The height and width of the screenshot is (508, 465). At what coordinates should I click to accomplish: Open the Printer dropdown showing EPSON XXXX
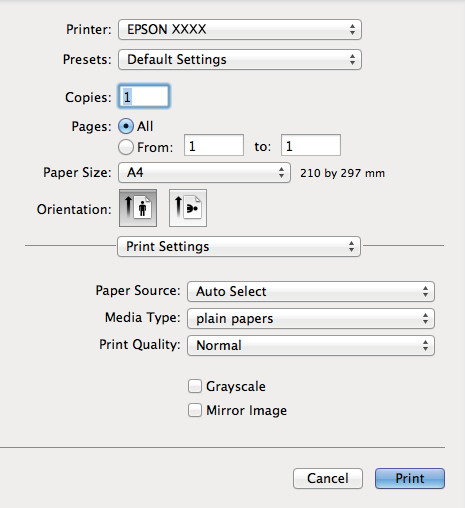pyautogui.click(x=240, y=29)
